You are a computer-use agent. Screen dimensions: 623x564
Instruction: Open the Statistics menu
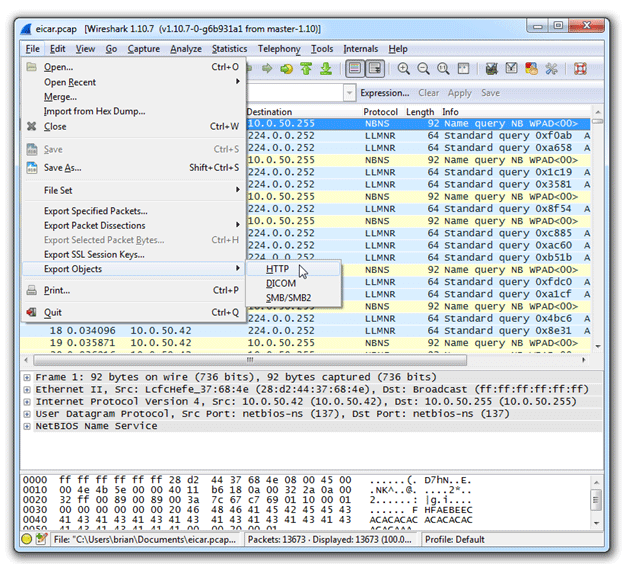click(229, 49)
